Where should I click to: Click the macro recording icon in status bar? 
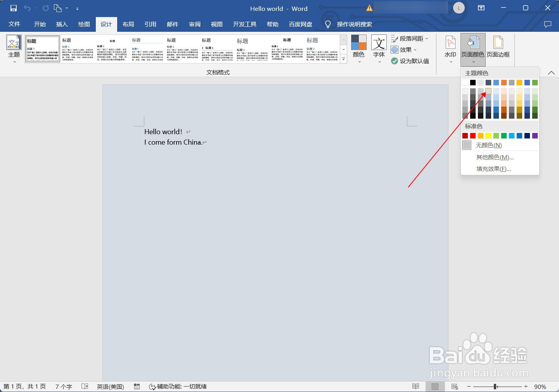click(x=137, y=386)
